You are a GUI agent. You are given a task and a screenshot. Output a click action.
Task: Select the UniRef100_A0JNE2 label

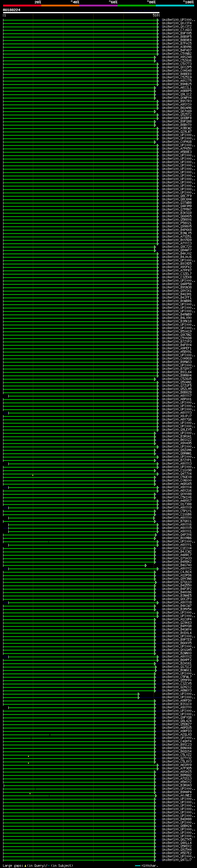click(x=177, y=796)
